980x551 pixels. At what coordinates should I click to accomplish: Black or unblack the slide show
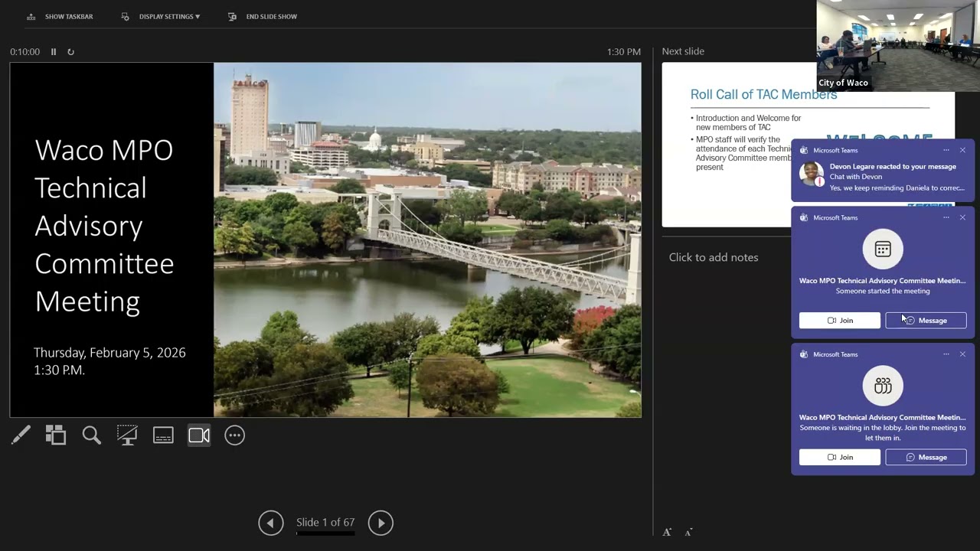pyautogui.click(x=127, y=435)
